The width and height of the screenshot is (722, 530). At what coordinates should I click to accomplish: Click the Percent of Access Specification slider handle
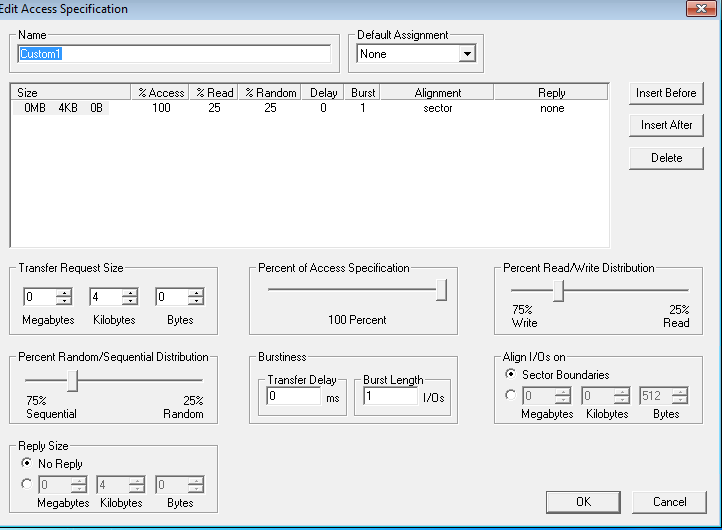[442, 290]
